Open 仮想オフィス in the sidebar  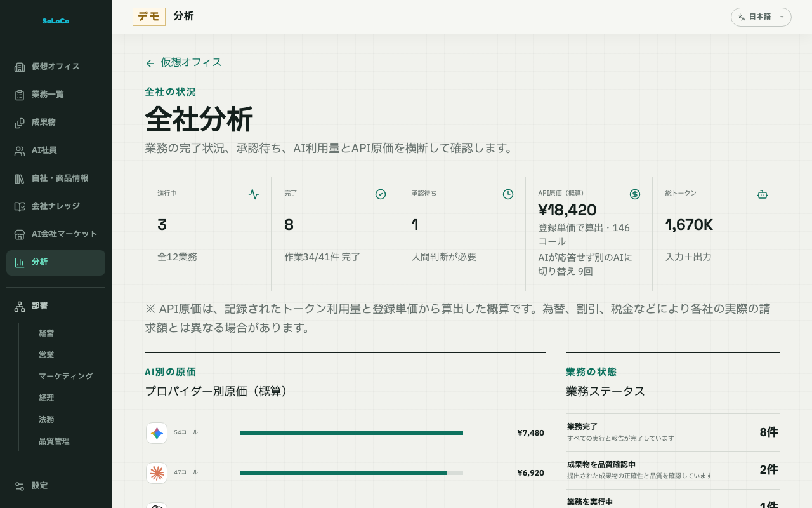point(56,67)
